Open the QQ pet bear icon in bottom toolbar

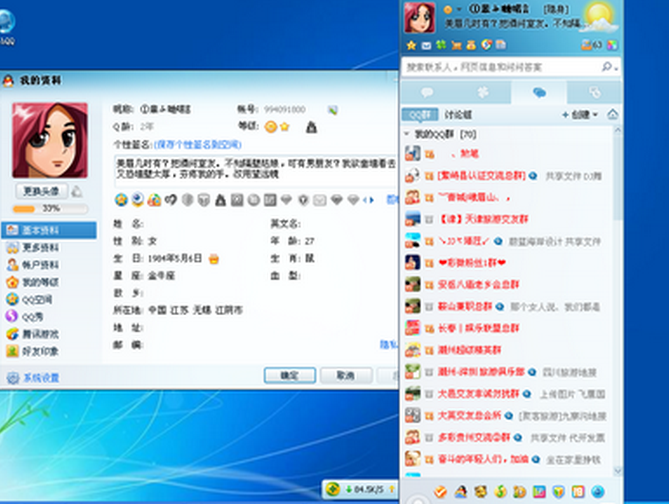pyautogui.click(x=480, y=492)
